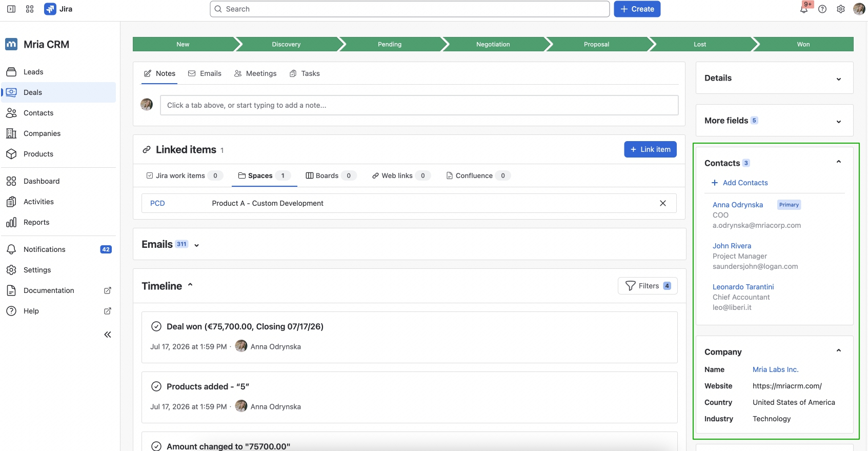Image resolution: width=868 pixels, height=451 pixels.
Task: Expand the More fields panel
Action: 839,122
